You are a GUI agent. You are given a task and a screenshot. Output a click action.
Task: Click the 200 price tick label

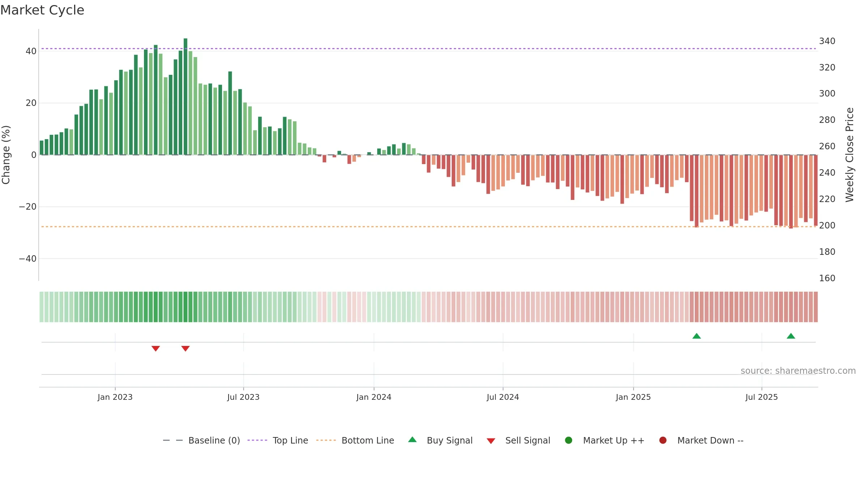point(827,226)
